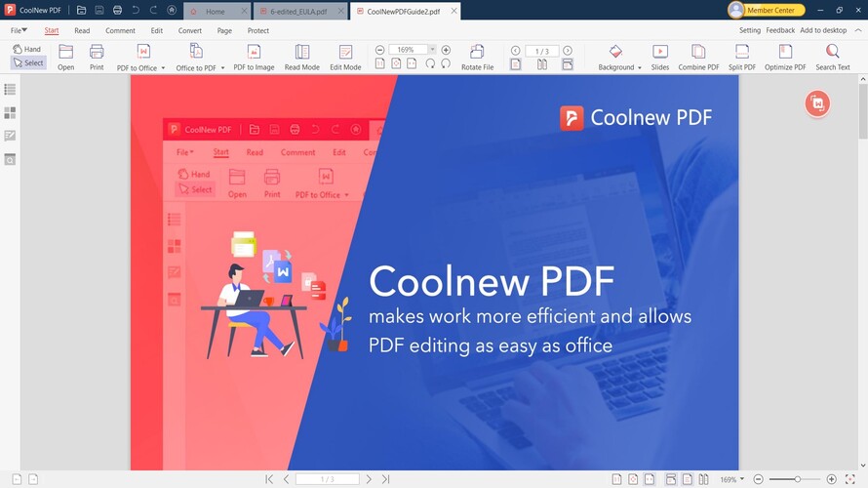
Task: Open the Search Text tool
Action: [x=832, y=52]
